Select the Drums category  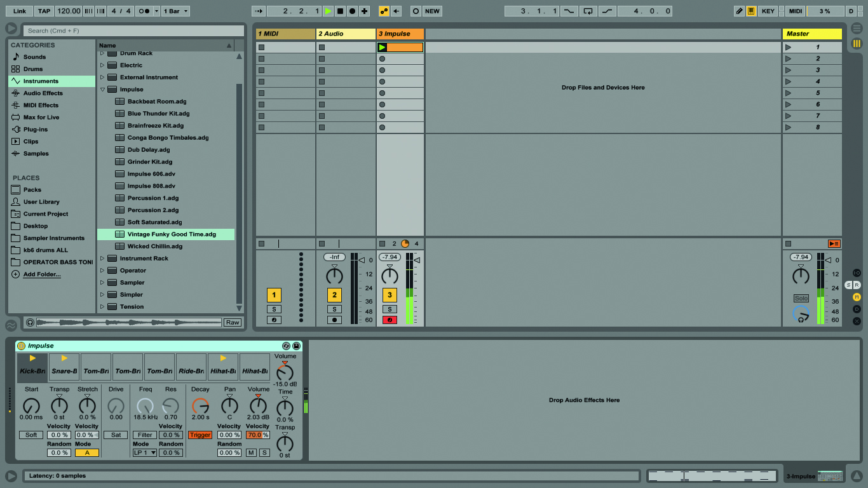click(51, 69)
